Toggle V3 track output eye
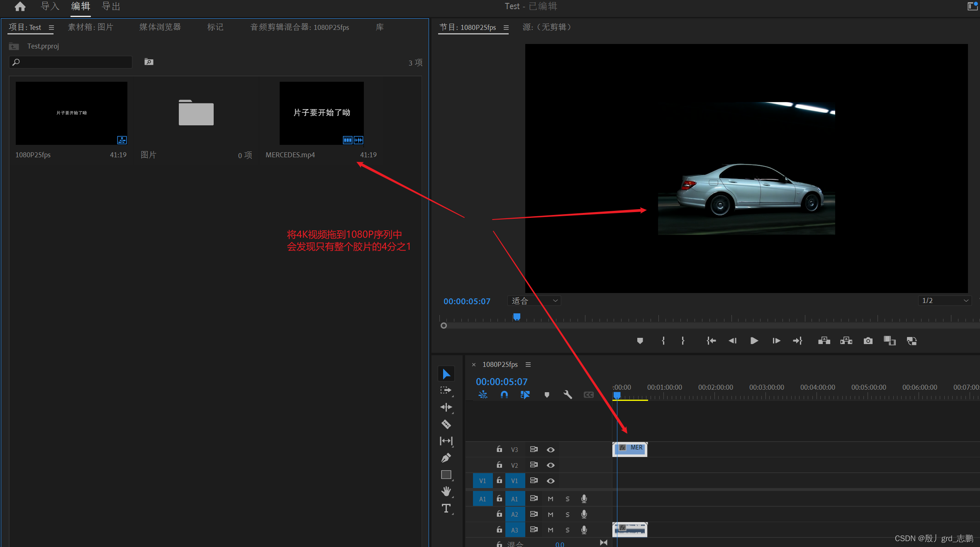Screen dimensions: 980x547 pos(551,449)
